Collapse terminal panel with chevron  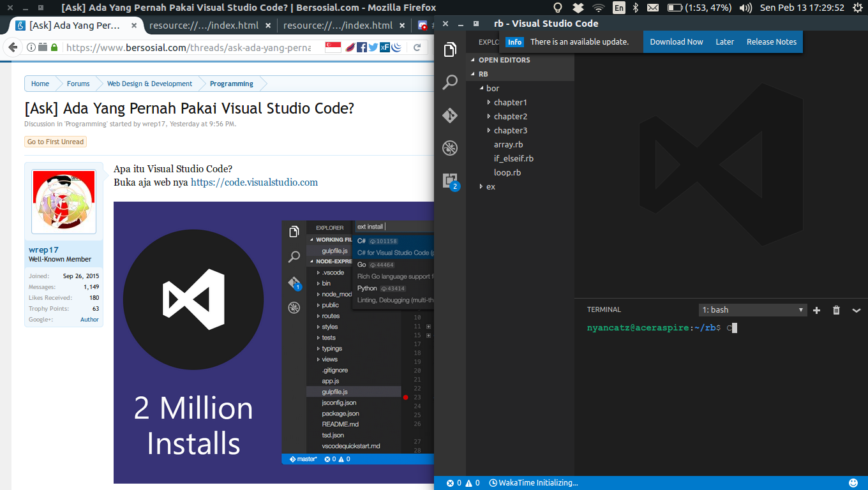click(856, 310)
